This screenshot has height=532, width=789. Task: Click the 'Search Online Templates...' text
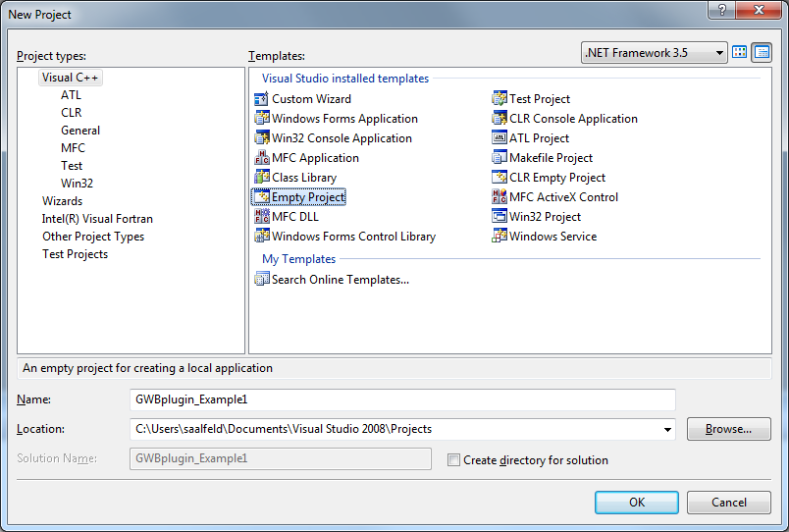click(x=341, y=280)
